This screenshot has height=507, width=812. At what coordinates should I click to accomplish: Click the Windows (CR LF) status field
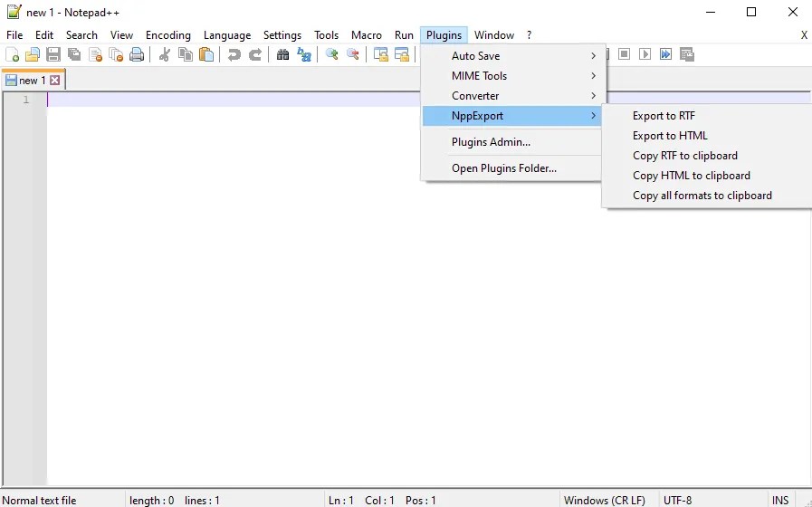[605, 501]
